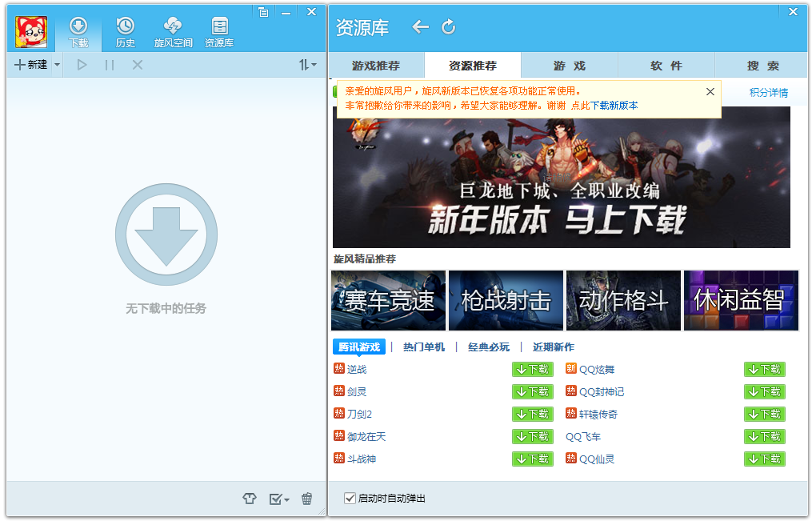Expand the 新建 dropdown arrow
This screenshot has width=812, height=521.
(57, 65)
